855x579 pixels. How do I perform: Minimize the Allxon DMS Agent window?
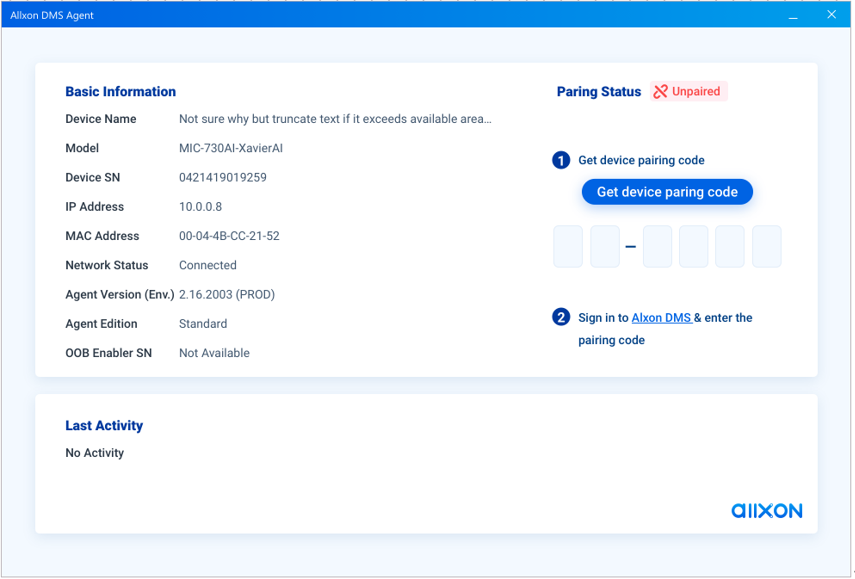point(792,15)
